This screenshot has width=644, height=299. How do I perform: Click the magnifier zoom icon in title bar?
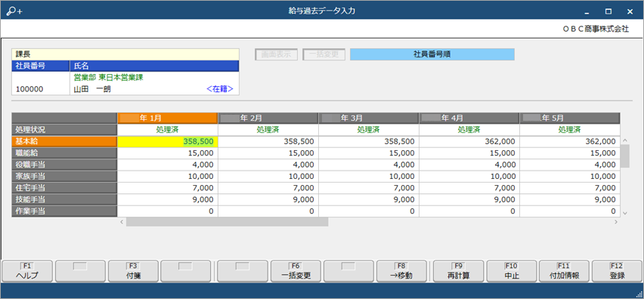coord(15,11)
